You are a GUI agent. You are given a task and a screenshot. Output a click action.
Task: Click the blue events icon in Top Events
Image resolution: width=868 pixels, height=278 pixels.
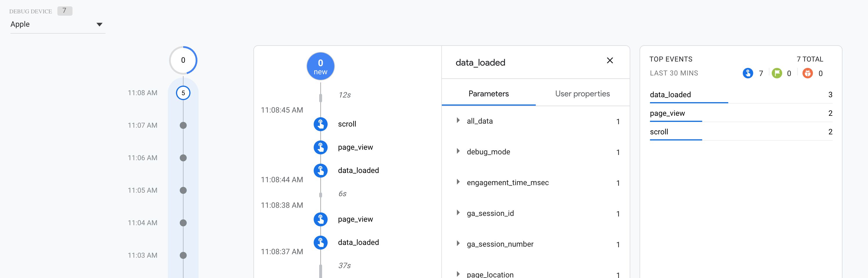coord(748,73)
